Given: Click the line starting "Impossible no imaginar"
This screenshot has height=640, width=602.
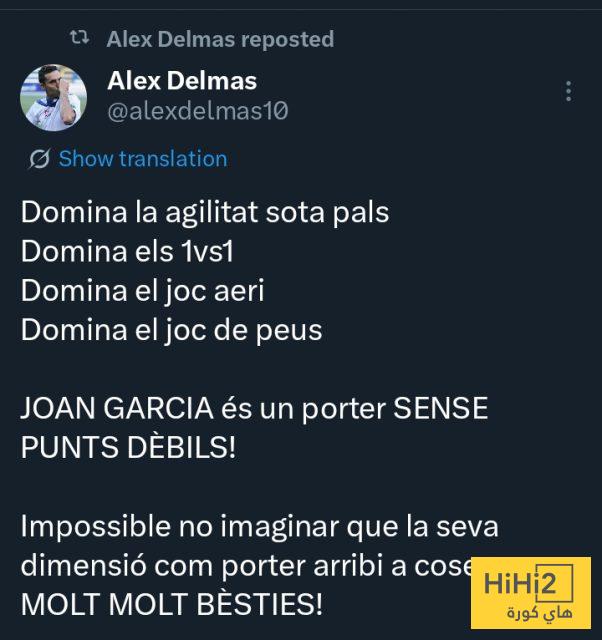Looking at the screenshot, I should pos(259,526).
